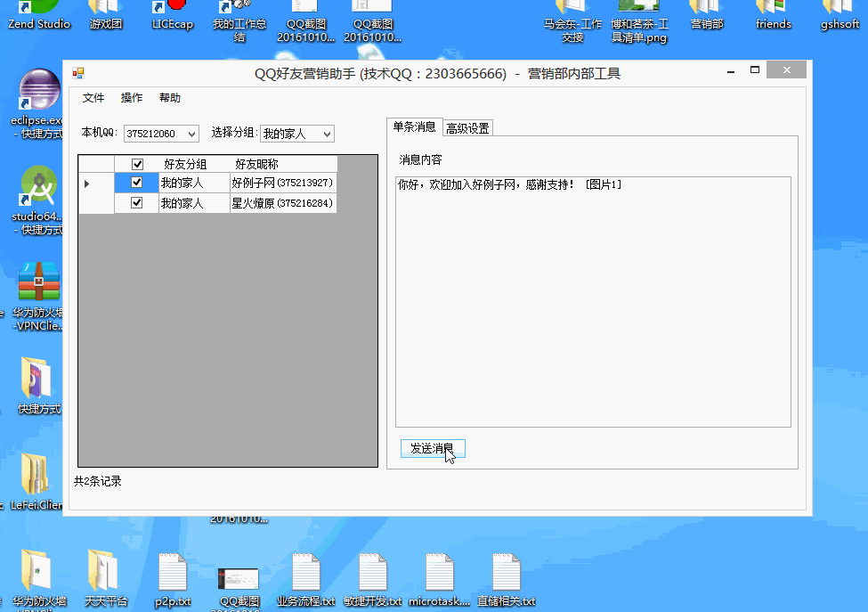Open the 我的工作总结 desktop shortcut
Image resolution: width=868 pixels, height=612 pixels.
point(239,21)
